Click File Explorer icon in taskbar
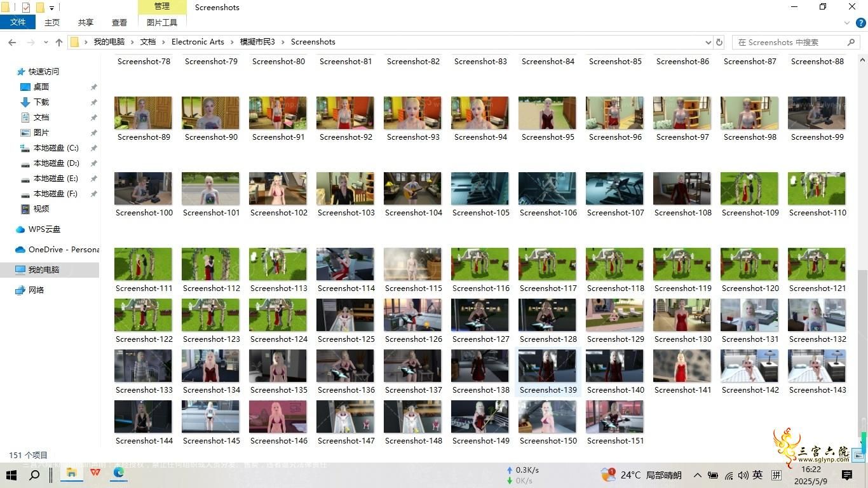This screenshot has width=868, height=488. [x=71, y=473]
